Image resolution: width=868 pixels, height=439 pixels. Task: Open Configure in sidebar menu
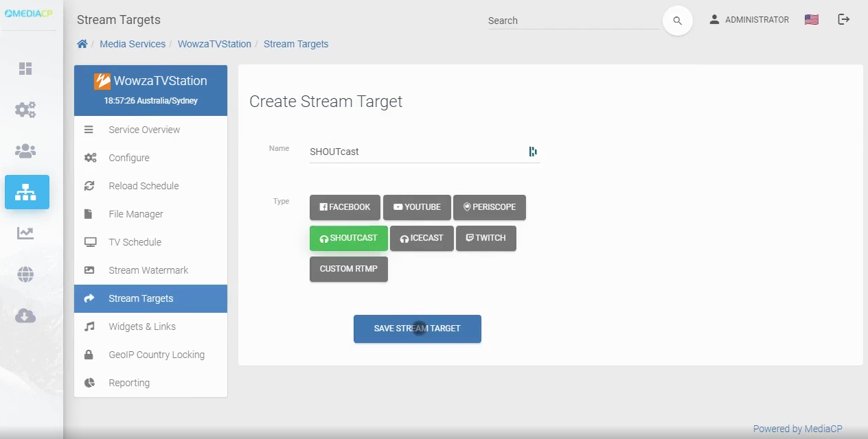[x=150, y=158]
